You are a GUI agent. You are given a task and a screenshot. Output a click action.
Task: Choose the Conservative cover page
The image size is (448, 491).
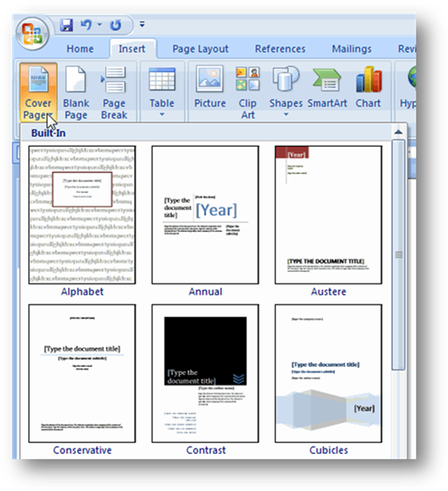82,373
